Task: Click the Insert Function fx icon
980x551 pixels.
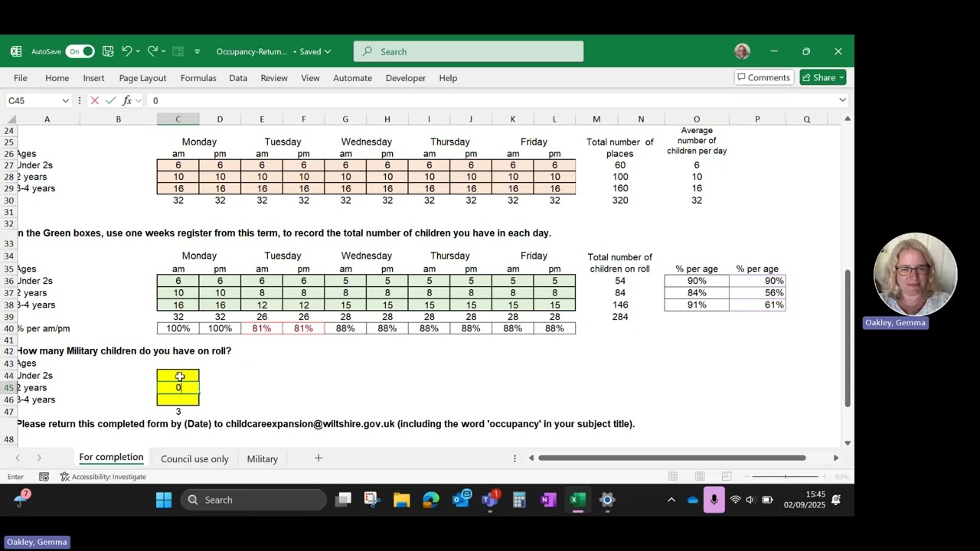Action: 127,100
